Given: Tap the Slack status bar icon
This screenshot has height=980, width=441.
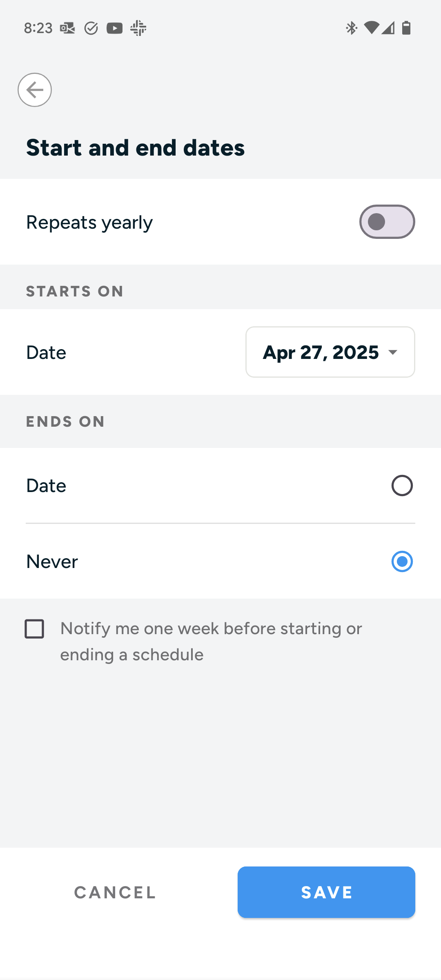Looking at the screenshot, I should point(138,28).
